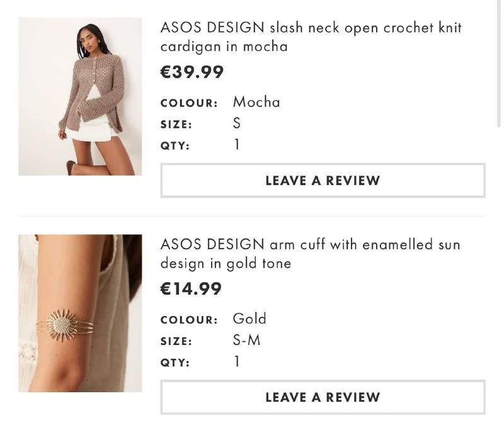Select the Mocha colour value
The image size is (504, 430).
coord(256,102)
